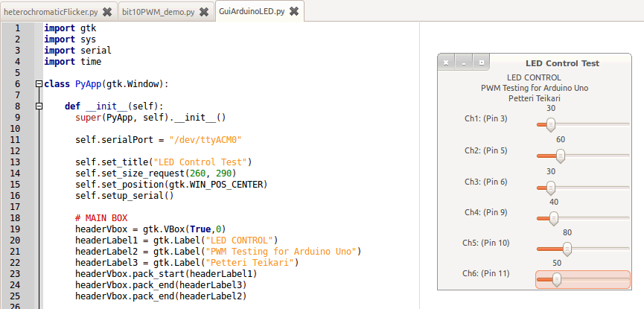This screenshot has height=309, width=644.
Task: Click the "/dev/ttyACM0" string in code
Action: (205, 140)
